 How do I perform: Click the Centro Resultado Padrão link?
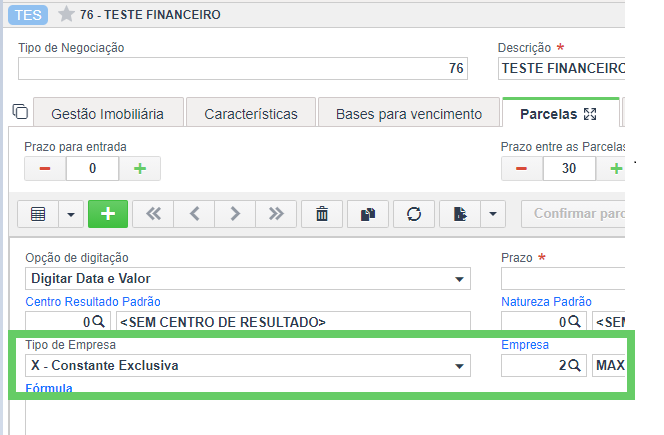(x=93, y=301)
